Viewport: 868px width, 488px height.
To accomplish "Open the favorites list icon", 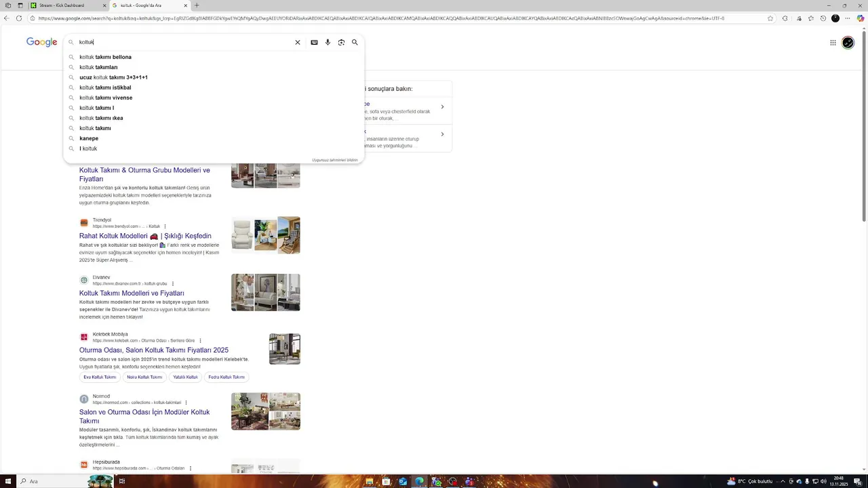I will 811,18.
